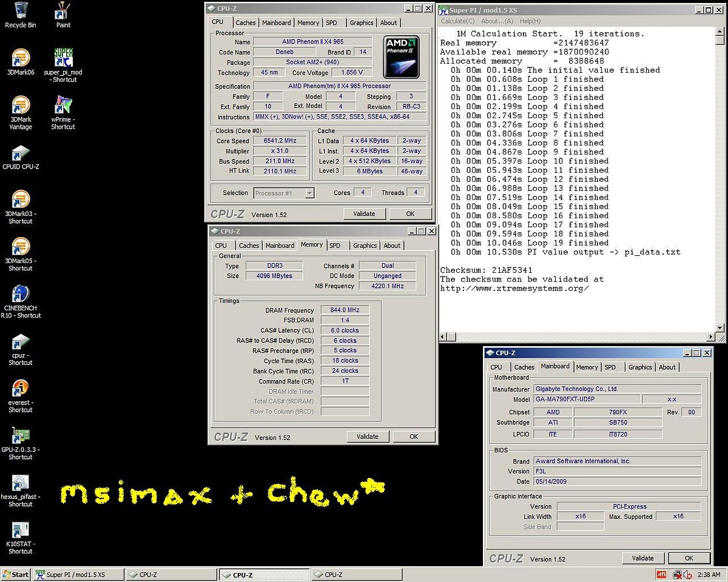This screenshot has height=582, width=728.
Task: Switch to the CPU tab in the motherboard CPU-Z window
Action: pyautogui.click(x=496, y=367)
